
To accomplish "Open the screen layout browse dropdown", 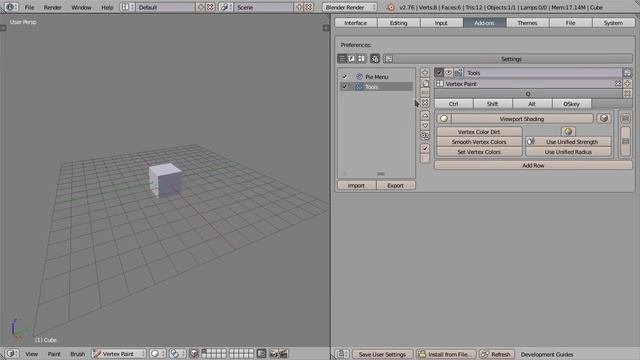I will click(127, 7).
